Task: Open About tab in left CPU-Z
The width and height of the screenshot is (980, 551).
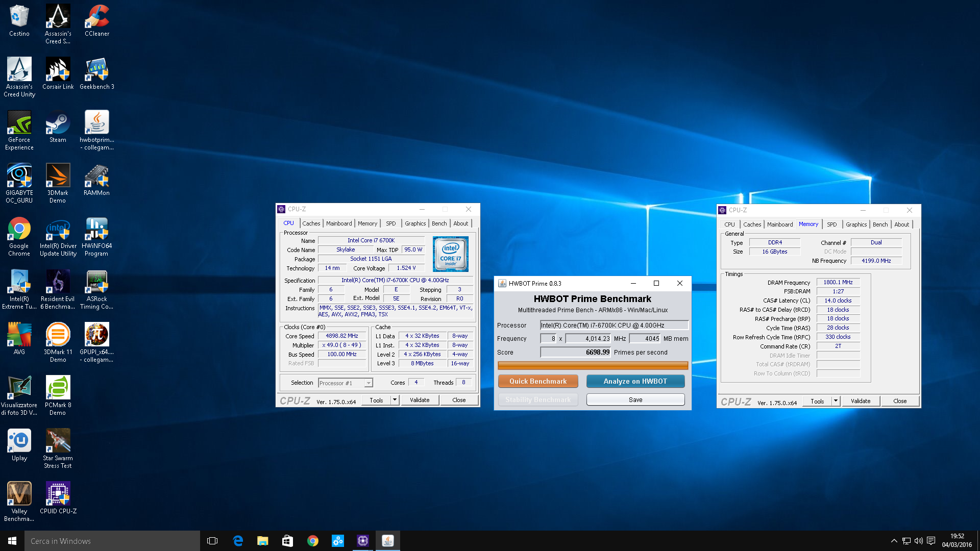Action: [x=460, y=223]
